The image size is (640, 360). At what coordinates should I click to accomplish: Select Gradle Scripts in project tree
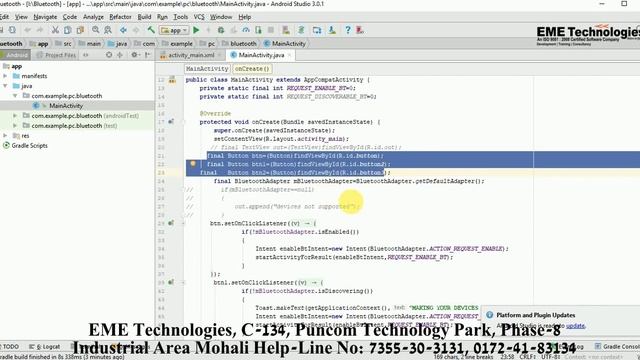pyautogui.click(x=29, y=146)
